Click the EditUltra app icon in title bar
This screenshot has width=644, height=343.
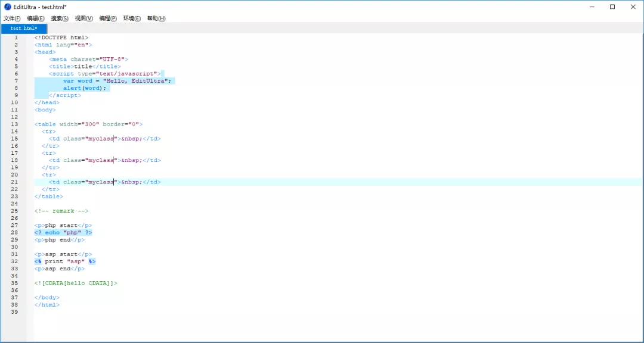(x=8, y=7)
